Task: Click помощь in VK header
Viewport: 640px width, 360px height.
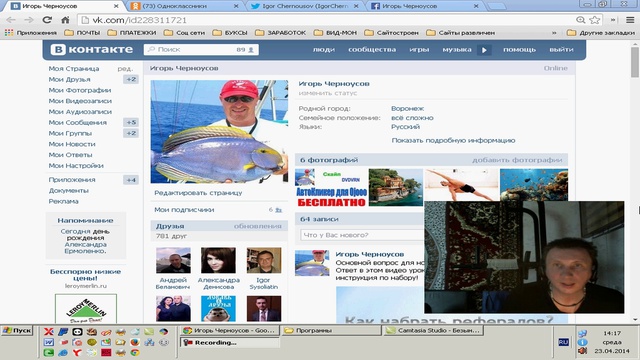Action: pos(519,49)
